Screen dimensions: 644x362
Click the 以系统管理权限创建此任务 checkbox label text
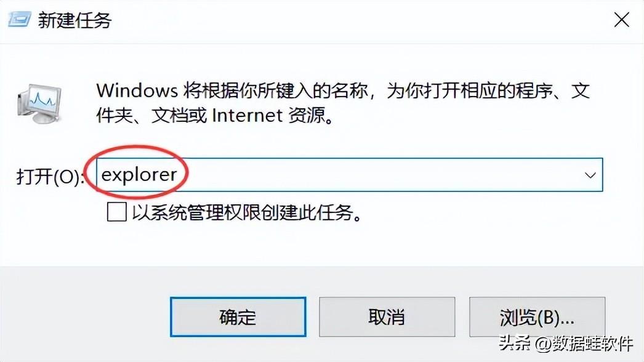[x=247, y=213]
